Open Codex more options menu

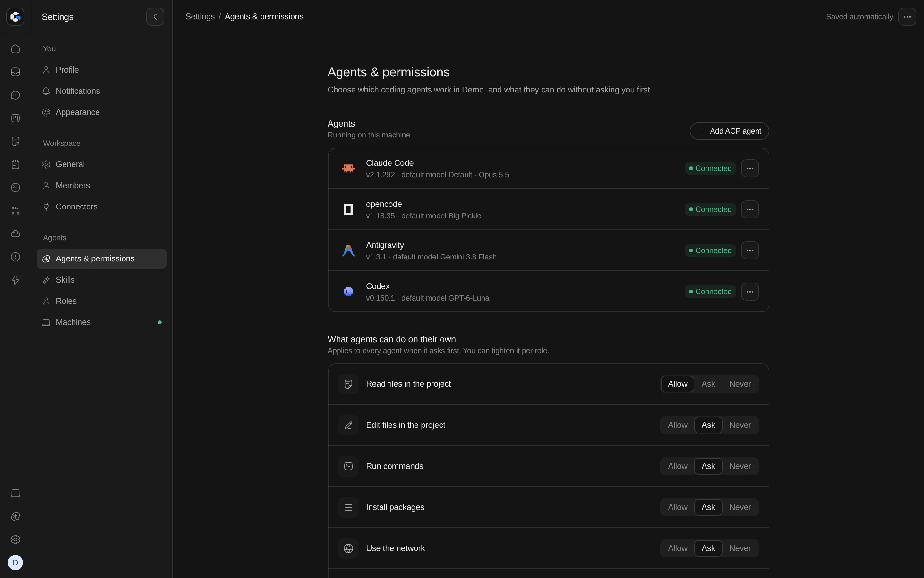[x=750, y=292]
